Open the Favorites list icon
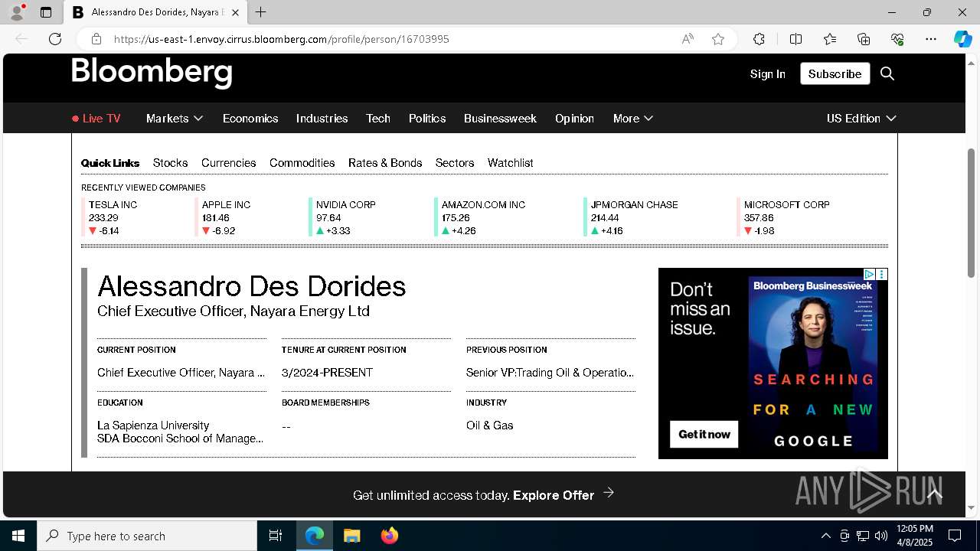 pos(830,39)
